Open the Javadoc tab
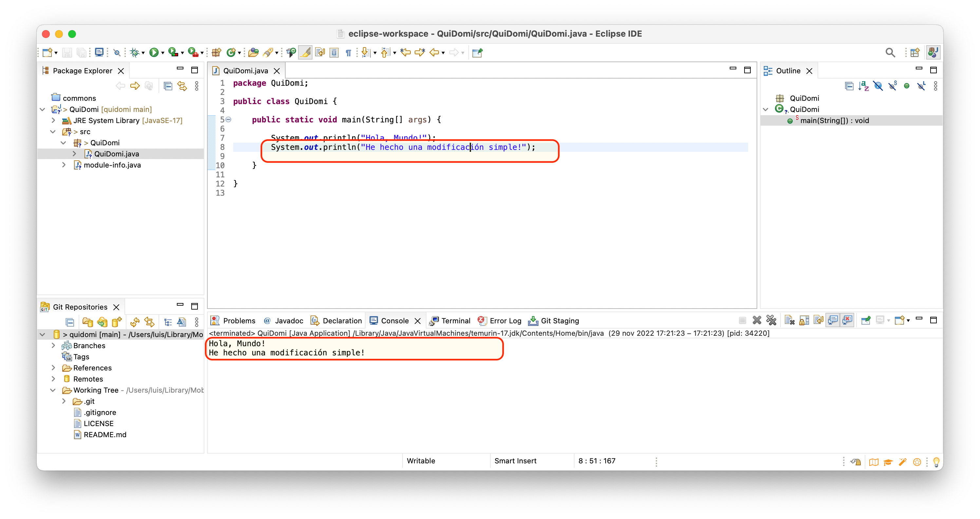Screen dimensions: 980x519 (x=283, y=320)
